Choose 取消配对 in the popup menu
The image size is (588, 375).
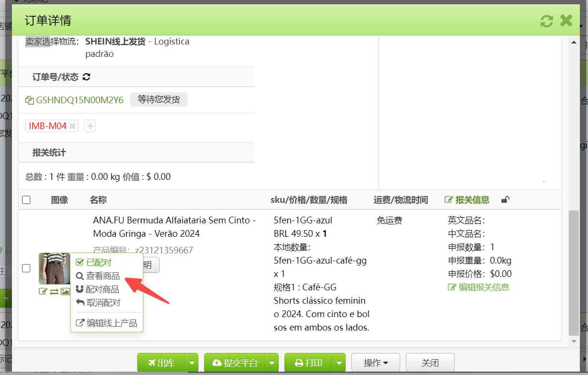(x=103, y=303)
